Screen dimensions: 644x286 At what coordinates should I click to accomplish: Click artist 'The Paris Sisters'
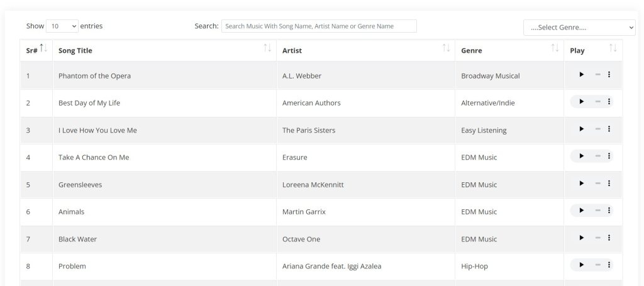[x=309, y=130]
